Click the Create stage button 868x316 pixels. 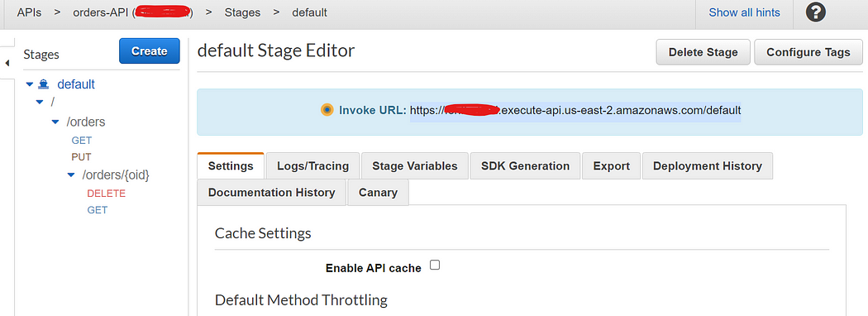coord(150,51)
